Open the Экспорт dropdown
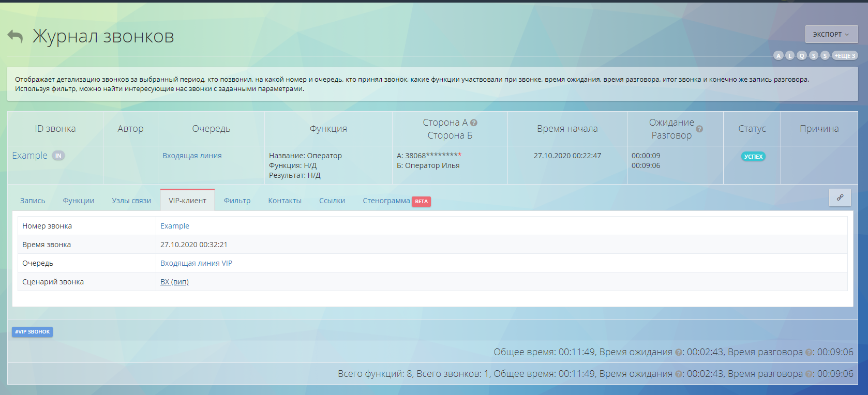This screenshot has height=395, width=868. click(831, 35)
